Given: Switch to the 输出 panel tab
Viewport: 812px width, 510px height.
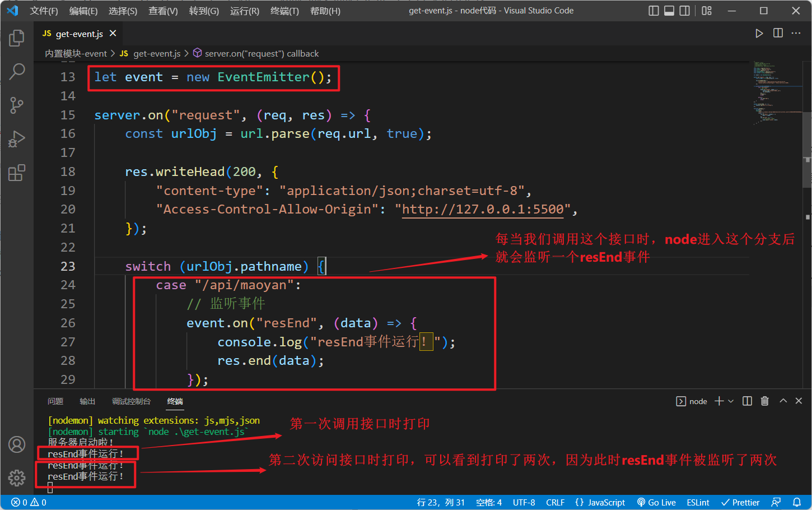Looking at the screenshot, I should (87, 401).
